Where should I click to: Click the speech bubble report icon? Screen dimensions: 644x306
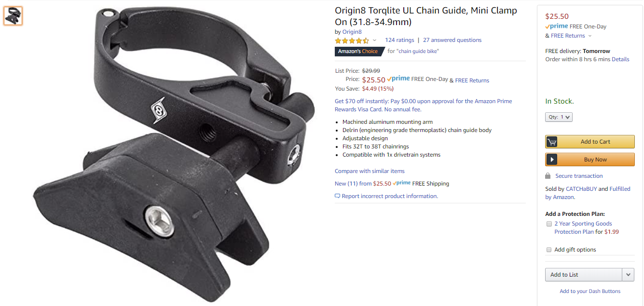click(x=337, y=196)
